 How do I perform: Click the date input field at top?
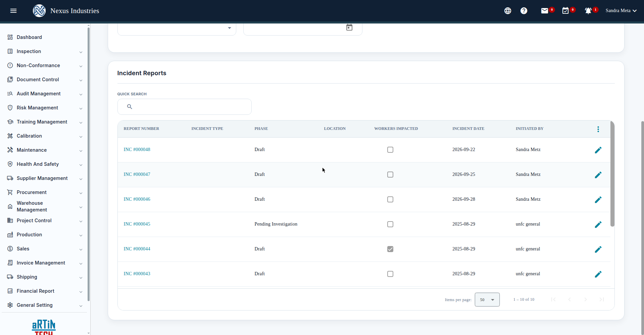click(303, 29)
